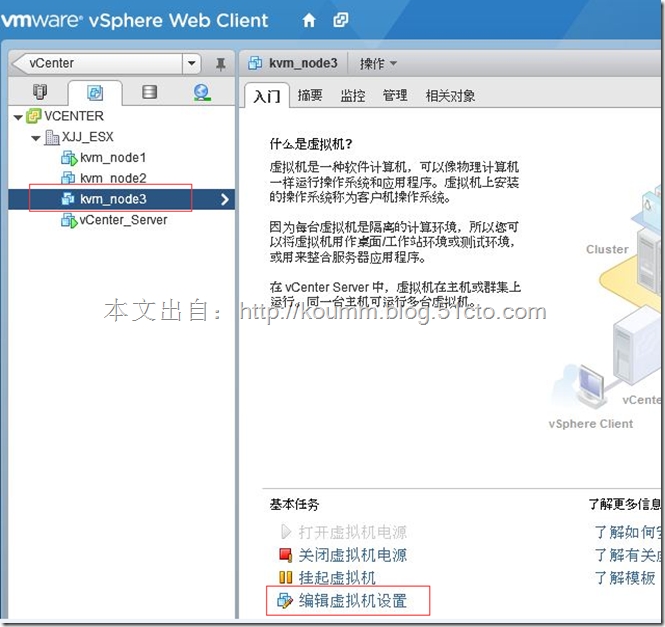Switch to the 摘要 tab

[x=310, y=95]
